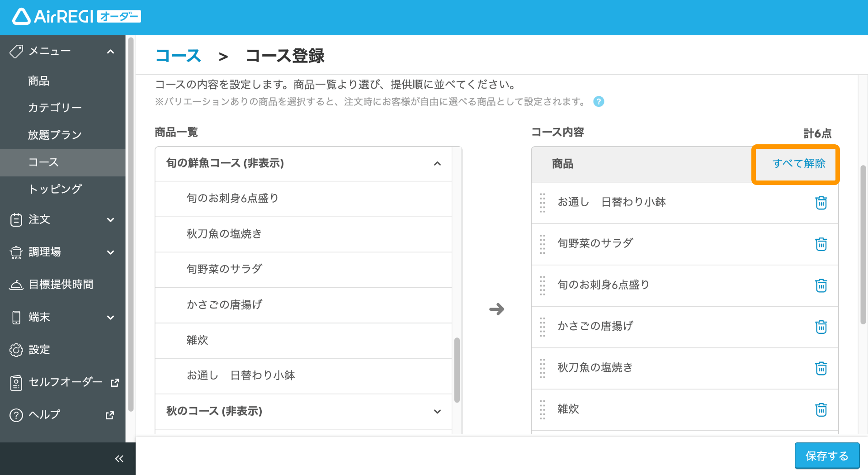The width and height of the screenshot is (868, 475).
Task: Select 旬のお刺身6点盛り in product list
Action: click(x=303, y=199)
